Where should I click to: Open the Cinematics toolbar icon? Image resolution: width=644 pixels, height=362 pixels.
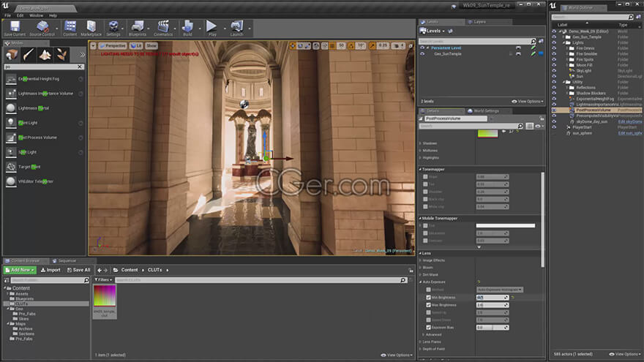[163, 27]
